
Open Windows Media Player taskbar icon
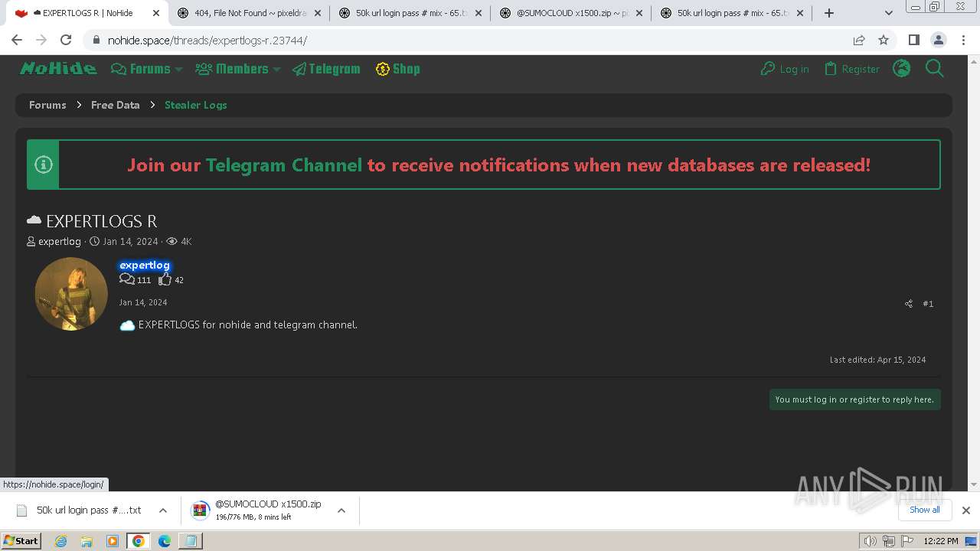[x=113, y=541]
